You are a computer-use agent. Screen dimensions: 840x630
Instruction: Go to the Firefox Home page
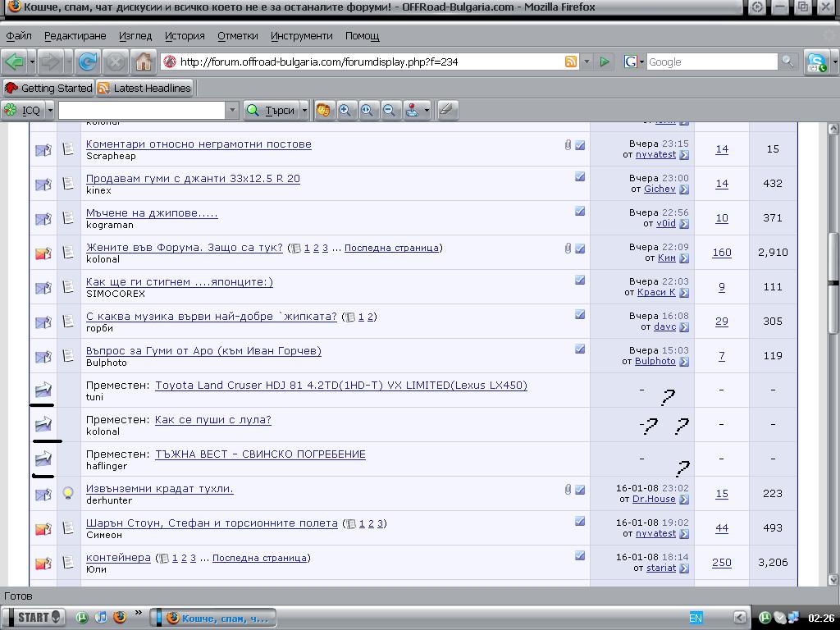144,62
